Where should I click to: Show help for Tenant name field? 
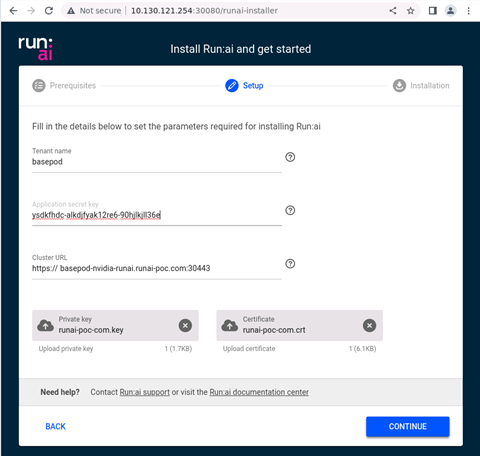tap(290, 157)
